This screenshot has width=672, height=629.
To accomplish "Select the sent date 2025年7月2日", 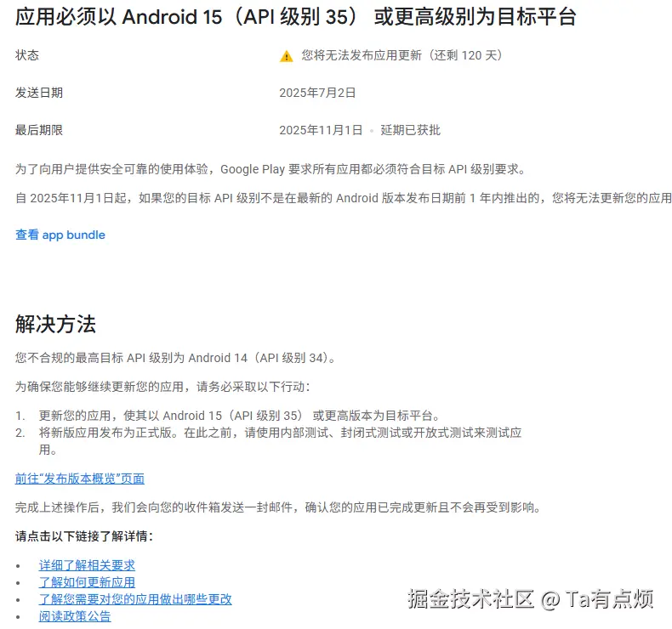I will pyautogui.click(x=317, y=93).
